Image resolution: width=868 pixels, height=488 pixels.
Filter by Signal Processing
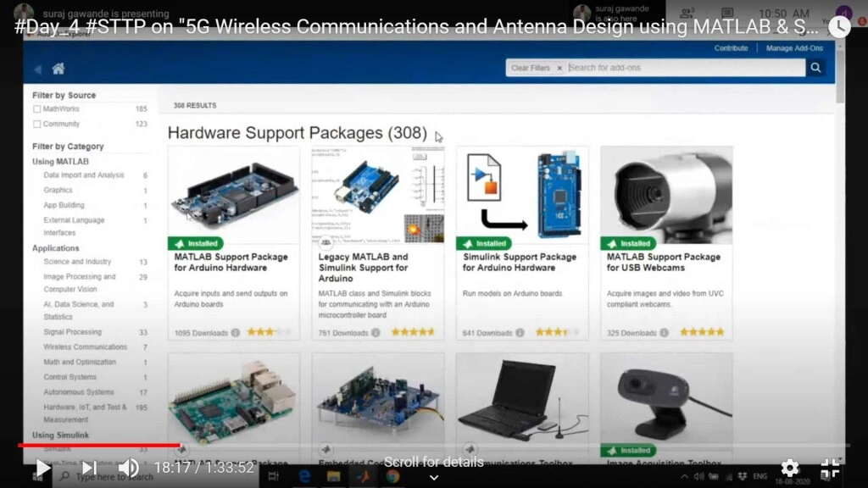73,332
